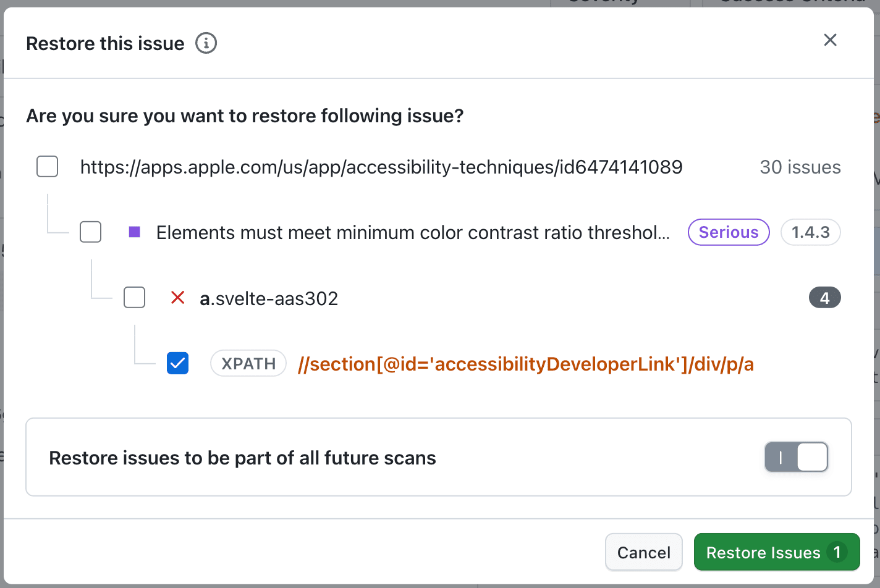Click the red X icon beside a.svelte-aas302
The height and width of the screenshot is (588, 880).
[x=177, y=298]
